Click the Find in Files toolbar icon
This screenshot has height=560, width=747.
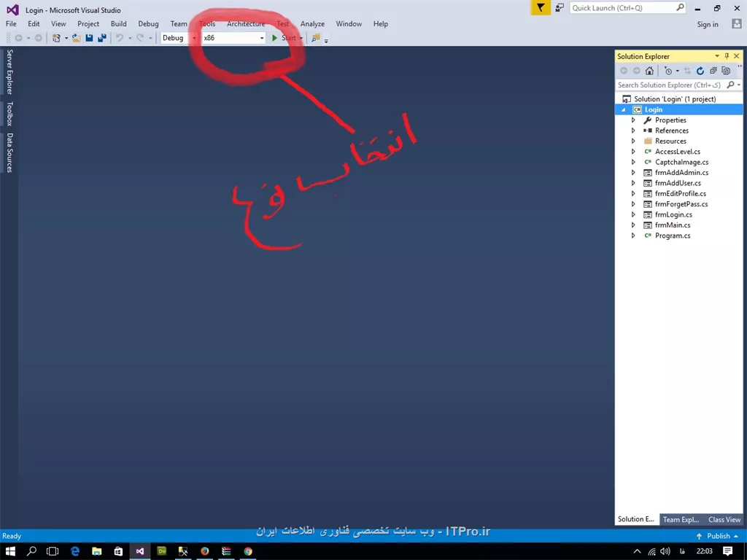pos(315,38)
